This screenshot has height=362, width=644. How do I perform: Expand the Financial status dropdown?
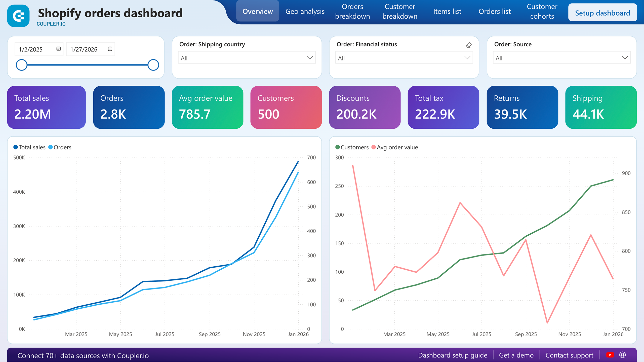403,58
